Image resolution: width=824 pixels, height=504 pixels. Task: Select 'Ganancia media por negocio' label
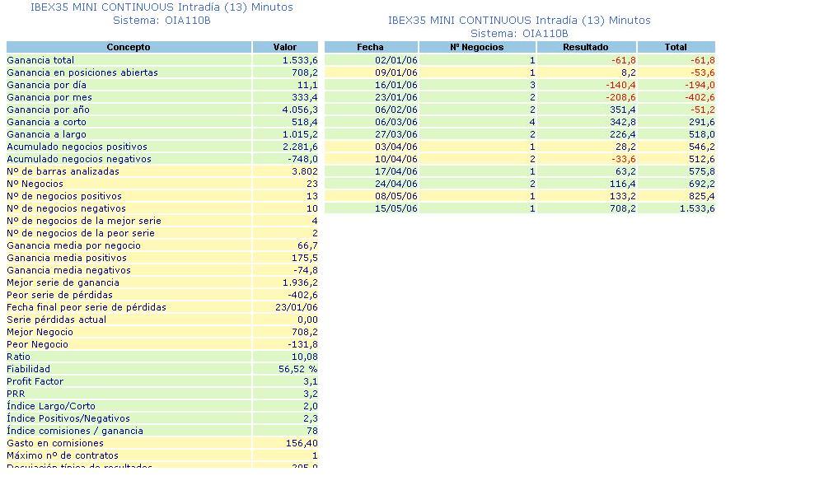pyautogui.click(x=74, y=245)
